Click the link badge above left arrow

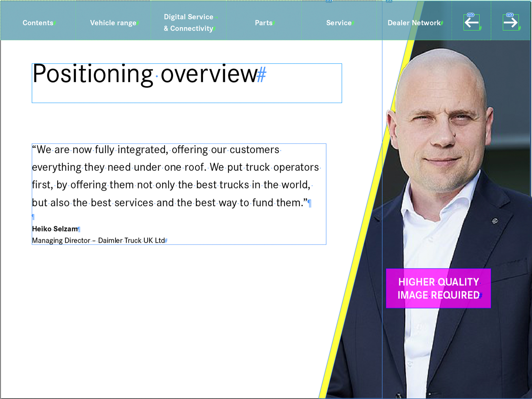click(x=471, y=15)
